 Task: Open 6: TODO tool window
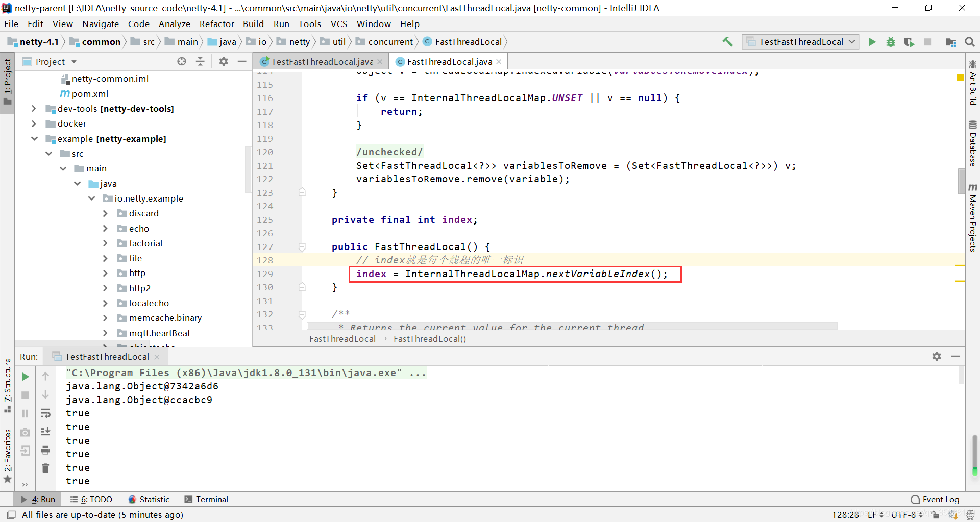91,499
